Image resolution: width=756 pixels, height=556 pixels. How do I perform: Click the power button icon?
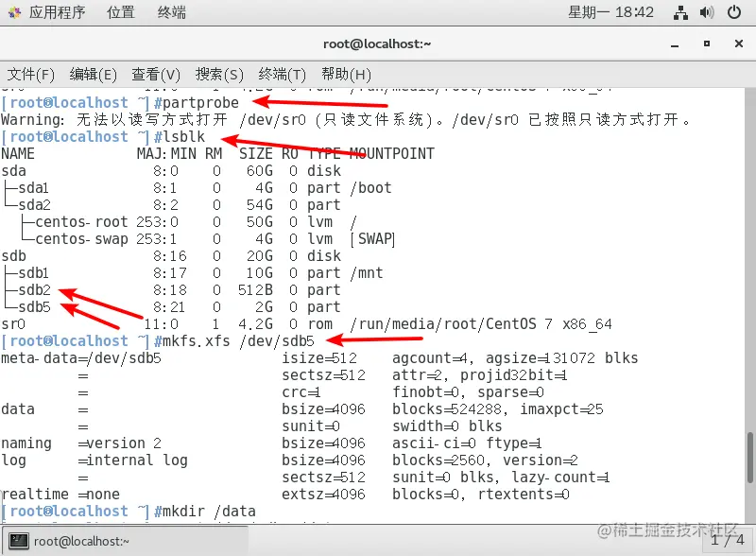click(734, 12)
